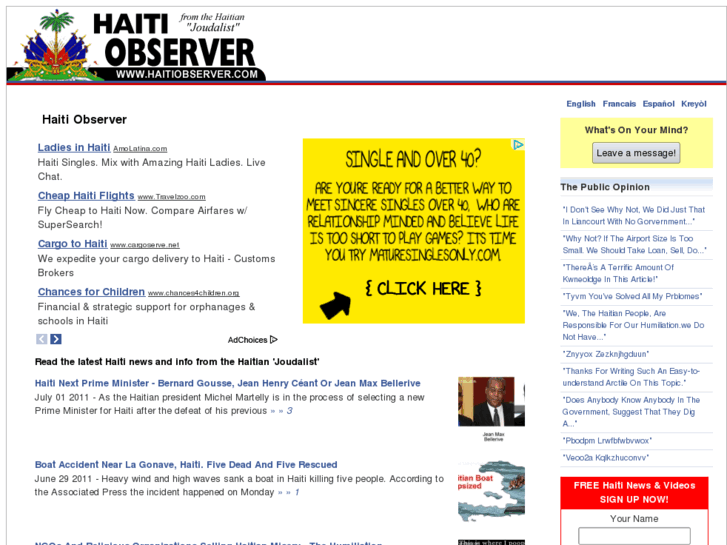727x545 pixels.
Task: Open opinion 'We, The Haitian People'
Action: tap(633, 325)
